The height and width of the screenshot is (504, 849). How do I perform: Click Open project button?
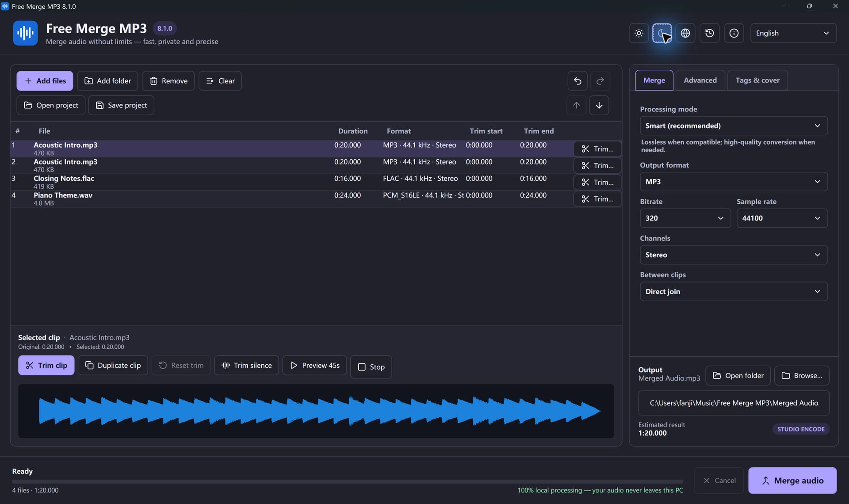point(51,105)
